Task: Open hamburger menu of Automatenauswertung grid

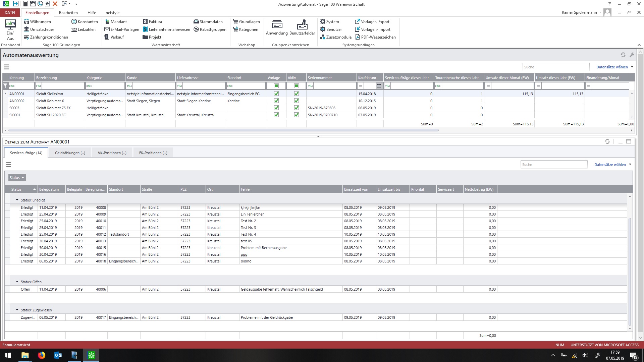Action: [6, 67]
